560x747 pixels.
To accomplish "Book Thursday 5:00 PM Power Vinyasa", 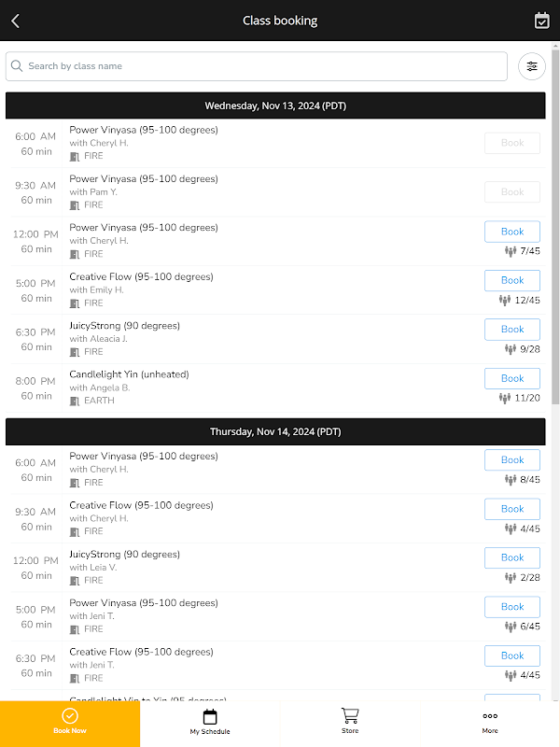I will [511, 607].
